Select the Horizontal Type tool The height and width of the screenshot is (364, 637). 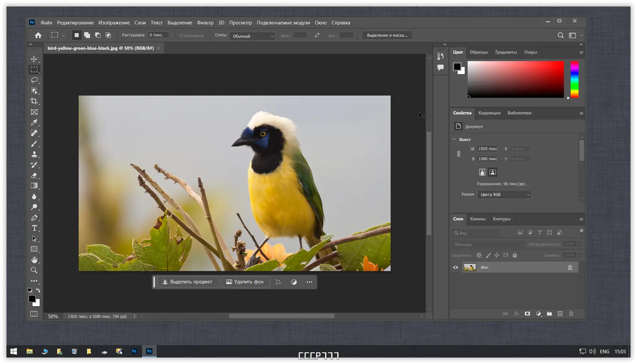pos(34,228)
